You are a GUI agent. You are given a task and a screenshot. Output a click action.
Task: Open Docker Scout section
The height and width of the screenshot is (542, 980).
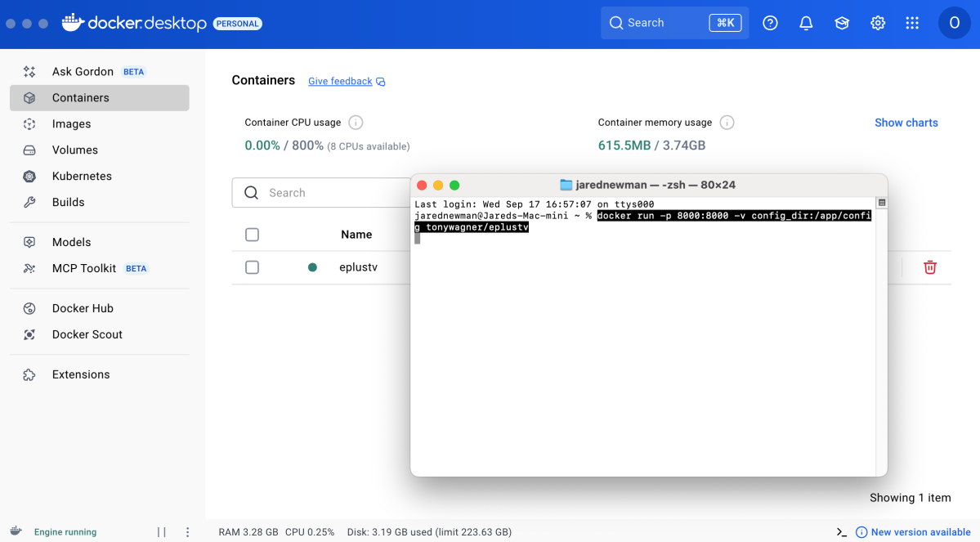pos(100,334)
